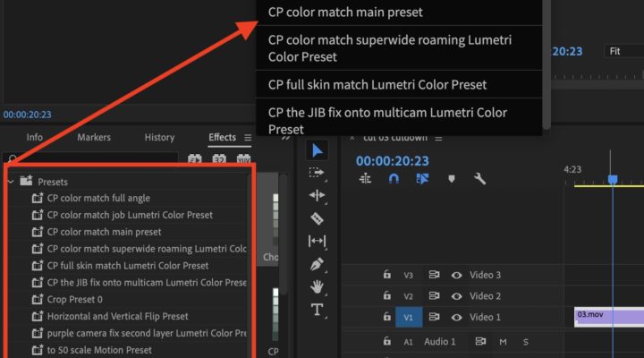Select the Razor tool
The height and width of the screenshot is (358, 644).
[x=317, y=218]
